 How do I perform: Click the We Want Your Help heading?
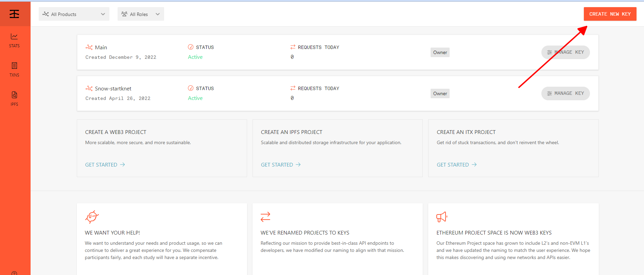coord(112,233)
